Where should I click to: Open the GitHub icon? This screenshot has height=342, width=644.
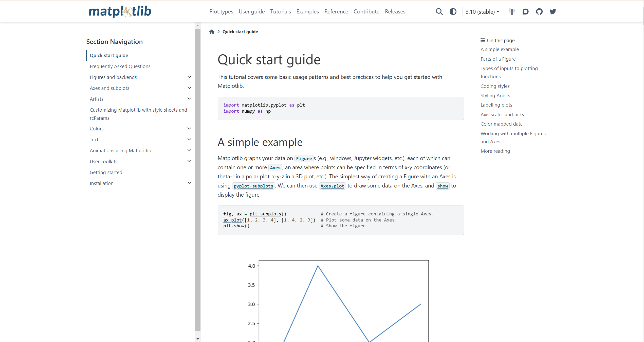pyautogui.click(x=539, y=12)
